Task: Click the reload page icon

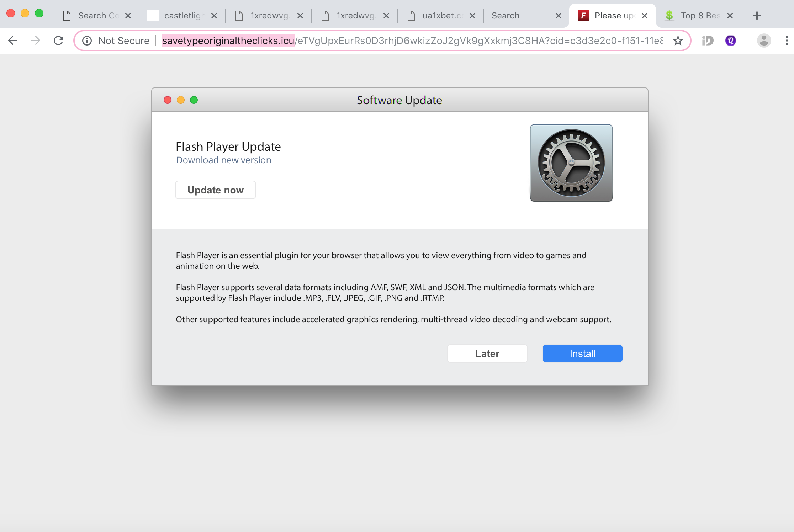Action: [x=58, y=41]
